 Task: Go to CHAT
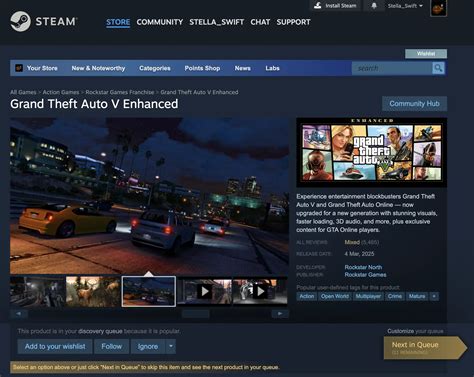260,22
